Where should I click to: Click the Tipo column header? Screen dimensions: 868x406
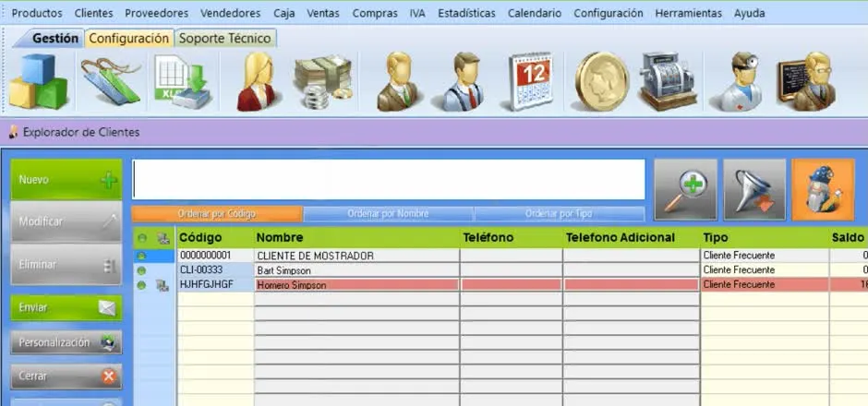click(x=765, y=238)
